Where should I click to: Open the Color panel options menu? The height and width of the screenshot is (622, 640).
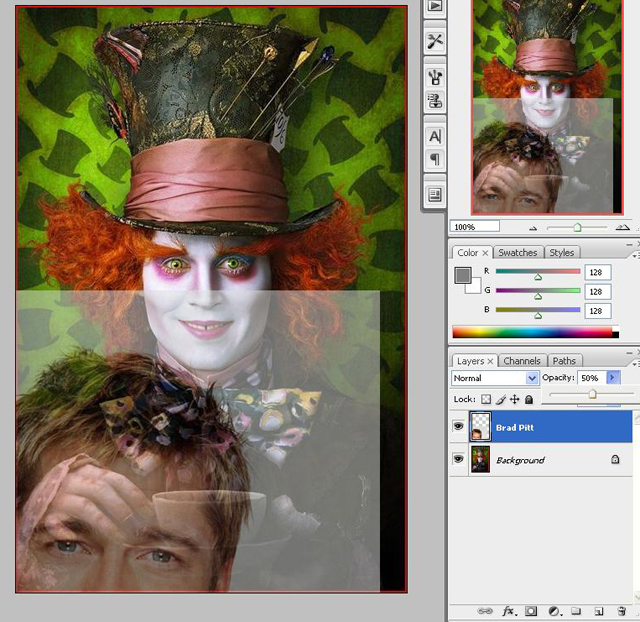636,256
